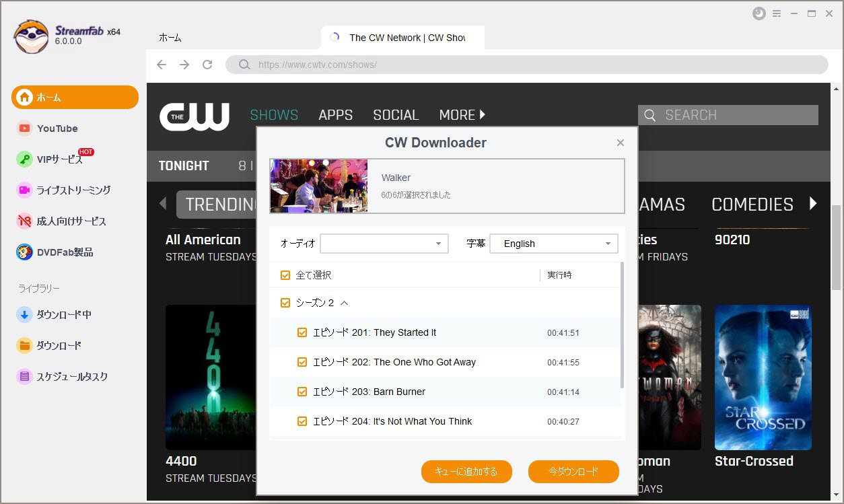Click the cwtv.com URL address field
This screenshot has height=504, width=844.
pos(526,65)
